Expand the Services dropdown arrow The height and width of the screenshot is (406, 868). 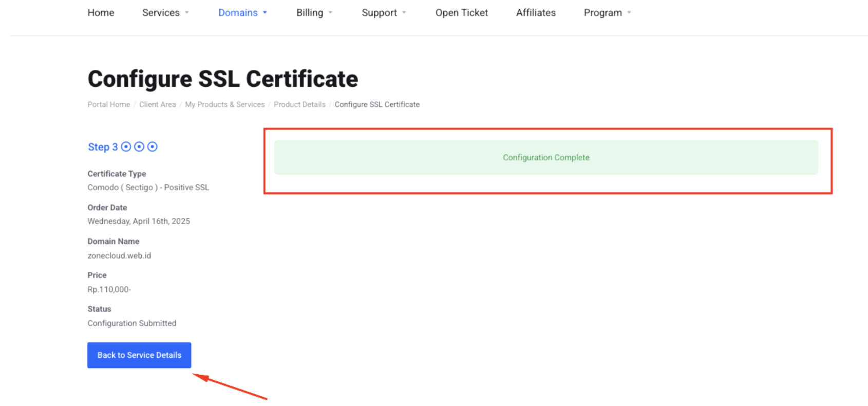187,13
